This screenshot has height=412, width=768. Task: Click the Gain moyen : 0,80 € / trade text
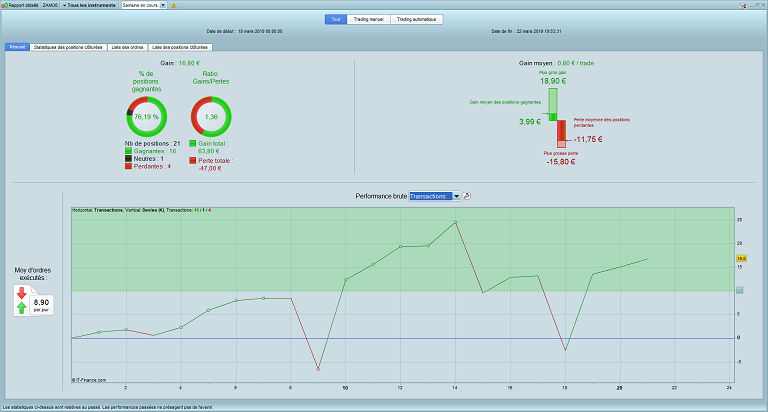pos(556,63)
